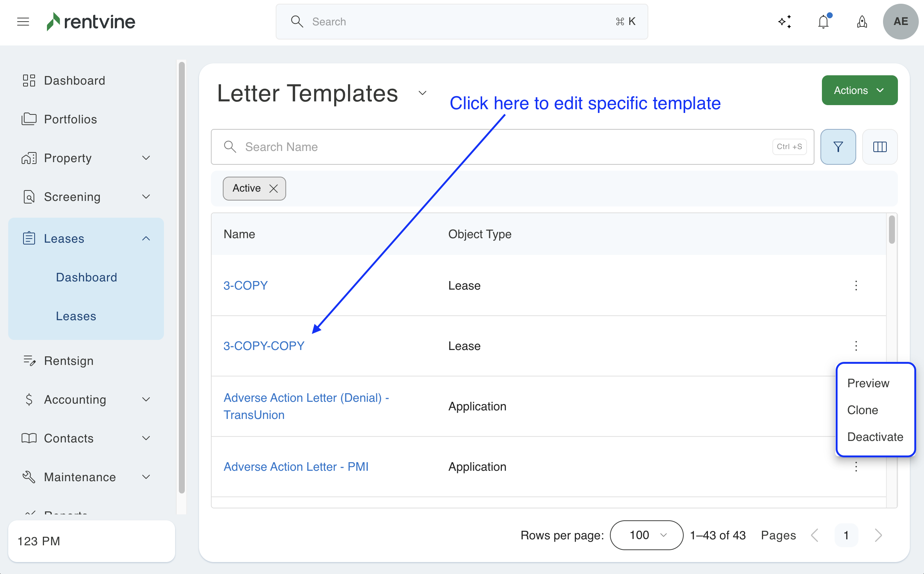Open the hamburger navigation menu
This screenshot has width=924, height=574.
tap(23, 22)
